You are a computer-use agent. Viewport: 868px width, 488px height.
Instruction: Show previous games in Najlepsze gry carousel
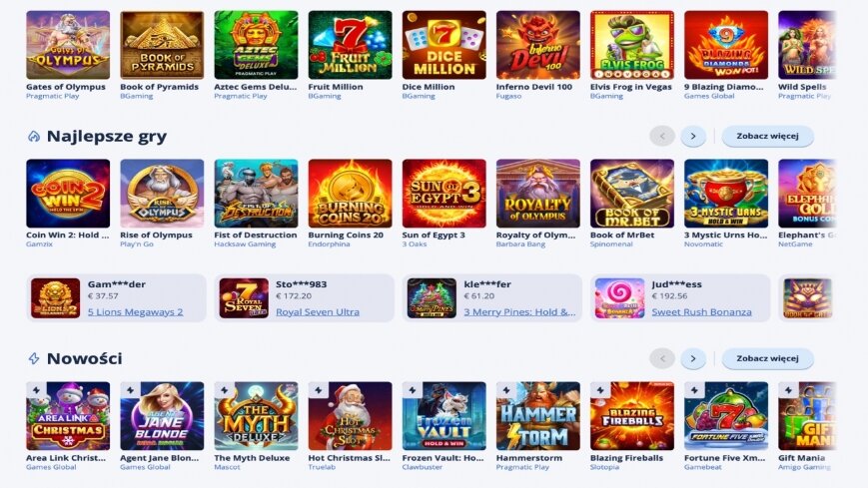pyautogui.click(x=662, y=136)
